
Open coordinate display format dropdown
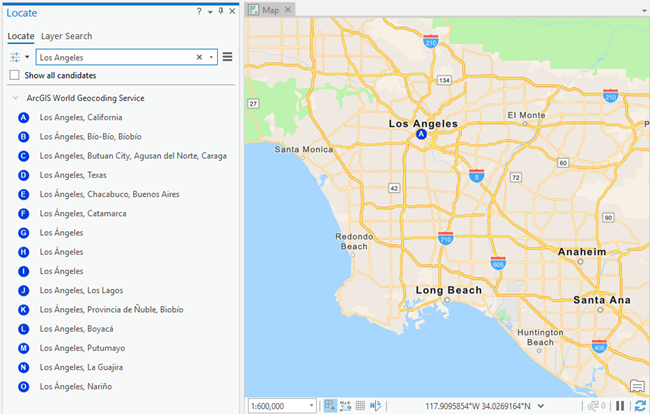point(541,406)
